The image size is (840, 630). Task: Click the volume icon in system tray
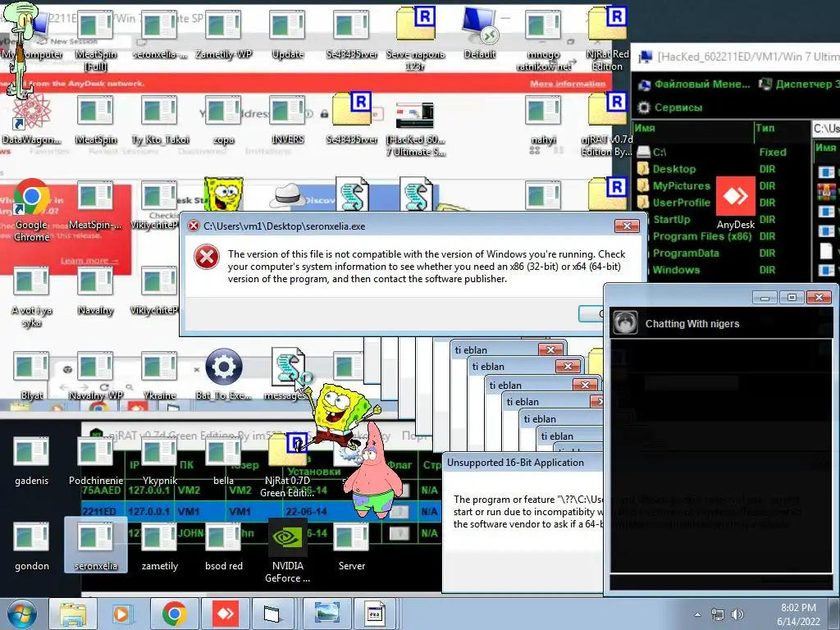737,614
